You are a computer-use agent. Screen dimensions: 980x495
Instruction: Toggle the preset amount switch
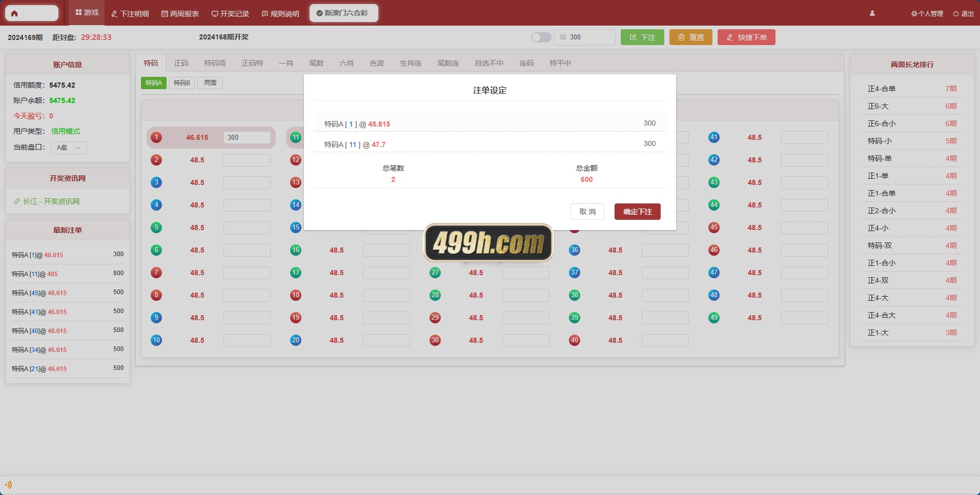coord(541,37)
